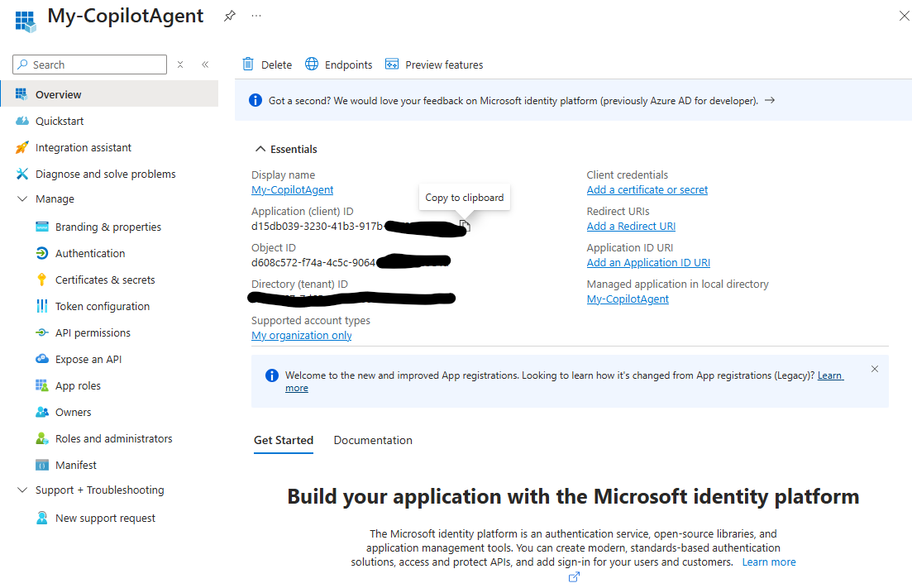912x588 pixels.
Task: Click the Endpoints globe icon
Action: [x=312, y=64]
